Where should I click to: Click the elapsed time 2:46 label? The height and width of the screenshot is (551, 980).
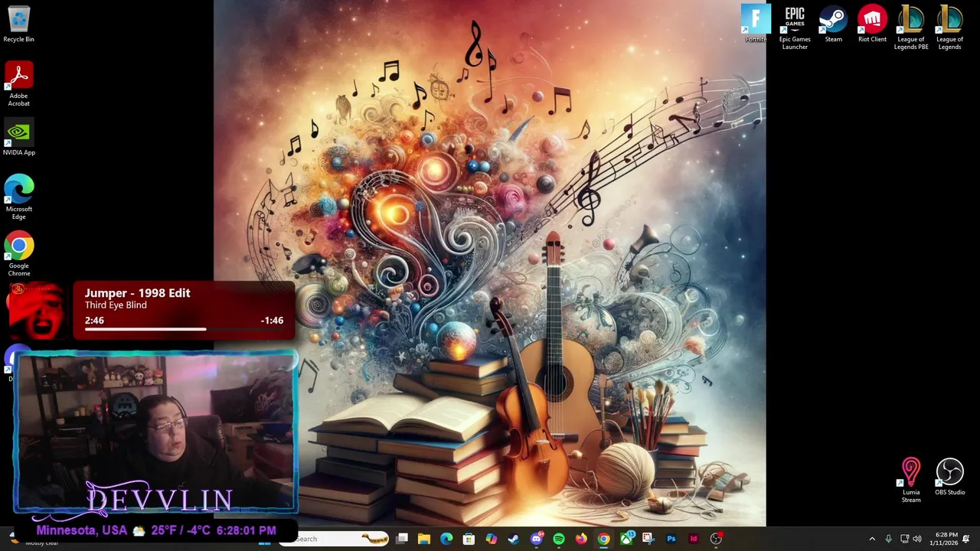(94, 321)
